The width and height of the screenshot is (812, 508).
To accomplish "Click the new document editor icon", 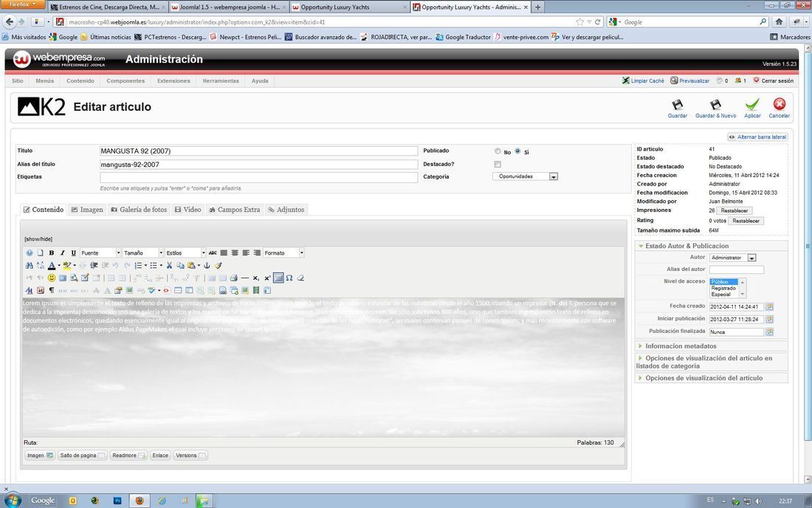I will point(40,253).
